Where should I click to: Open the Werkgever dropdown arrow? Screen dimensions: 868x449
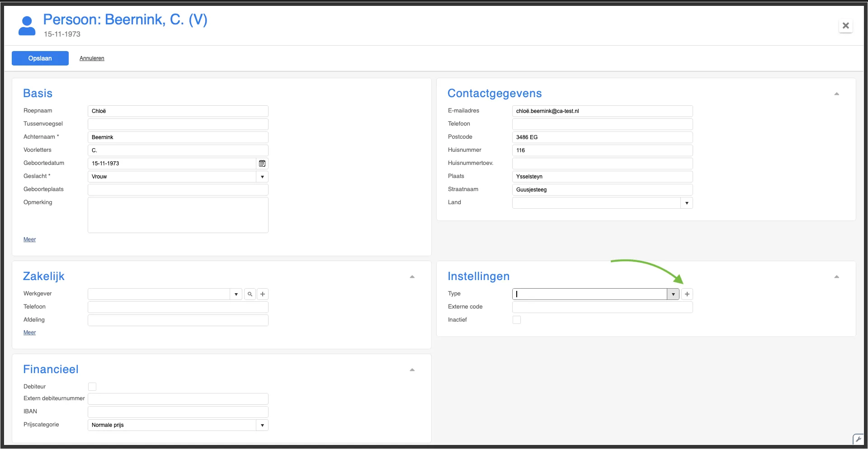(236, 294)
